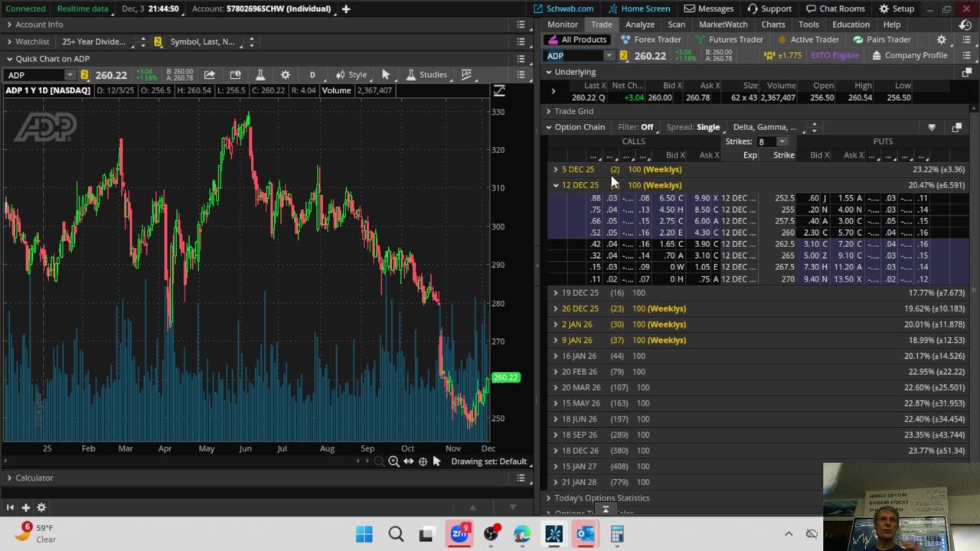980x551 pixels.
Task: Expand the 5 DEC 25 expiration row
Action: 556,169
